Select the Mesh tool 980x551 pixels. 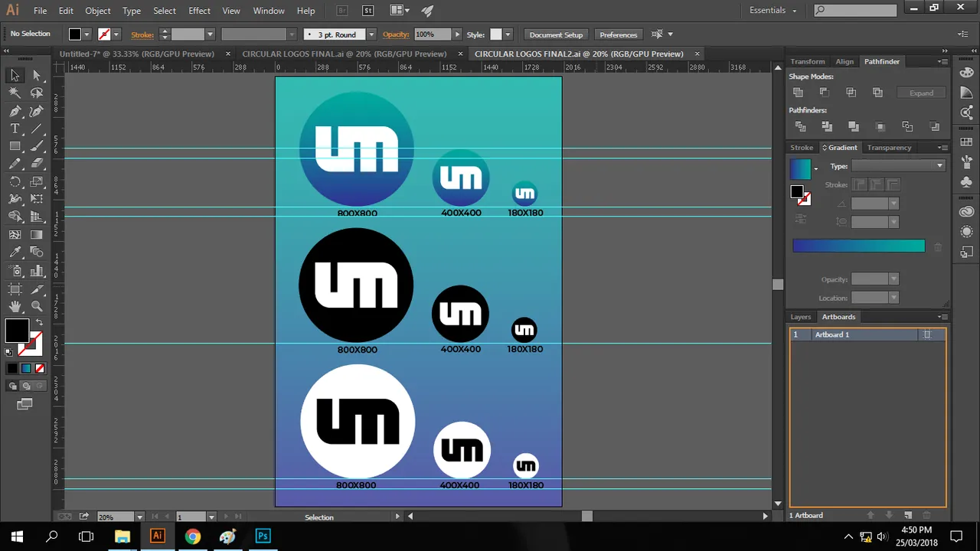pyautogui.click(x=15, y=235)
